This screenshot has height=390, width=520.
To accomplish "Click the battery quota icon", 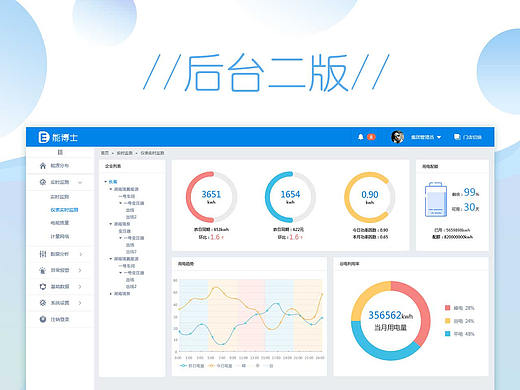I will tap(436, 199).
